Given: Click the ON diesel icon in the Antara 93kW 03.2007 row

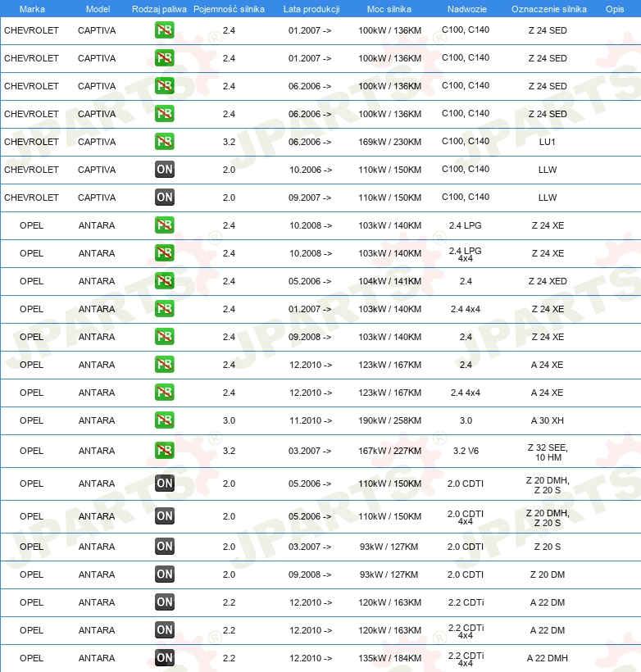Looking at the screenshot, I should (165, 547).
